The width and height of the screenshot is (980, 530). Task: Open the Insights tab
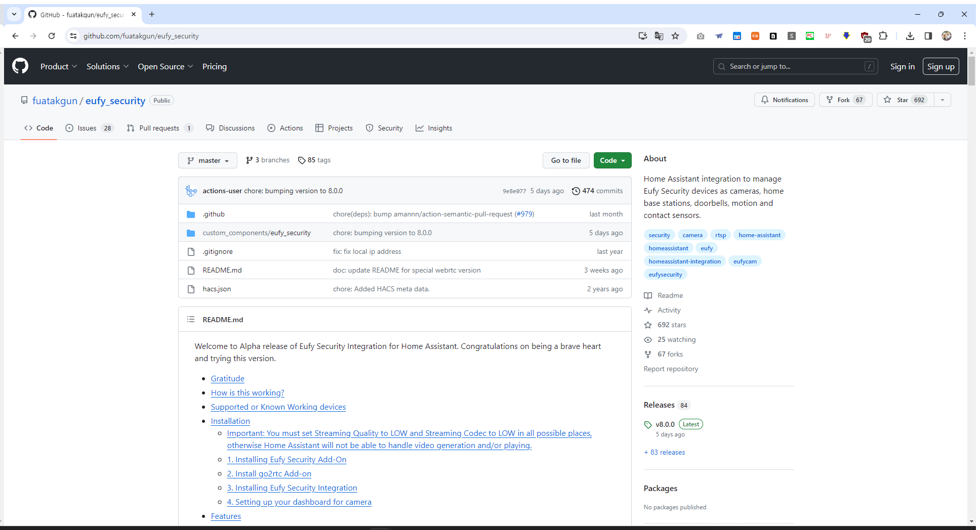click(434, 128)
